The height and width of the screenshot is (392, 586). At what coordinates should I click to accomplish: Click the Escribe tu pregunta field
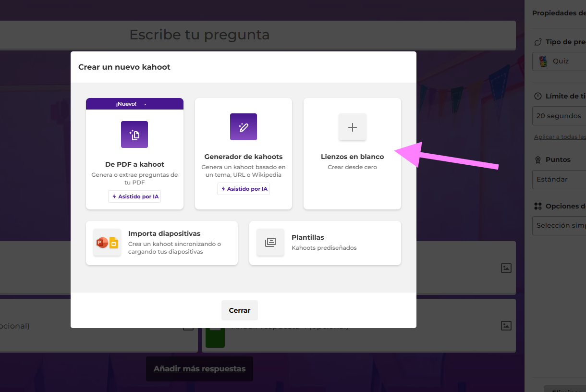point(258,35)
